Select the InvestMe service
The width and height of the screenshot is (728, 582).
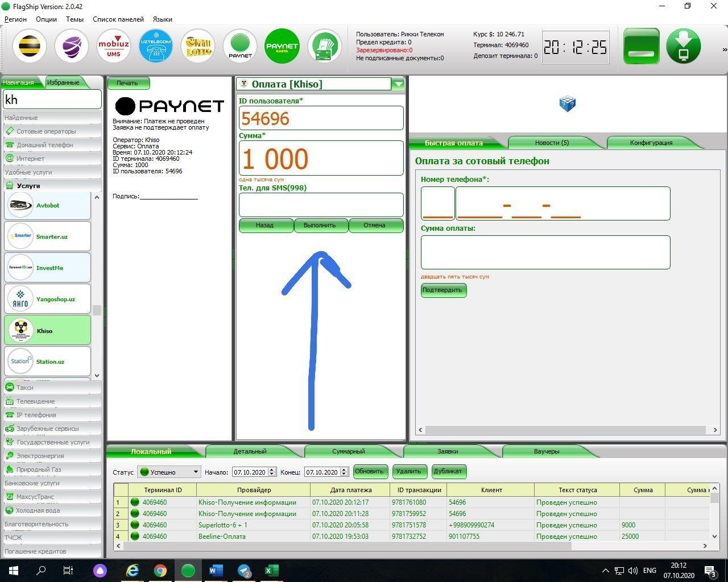(48, 267)
